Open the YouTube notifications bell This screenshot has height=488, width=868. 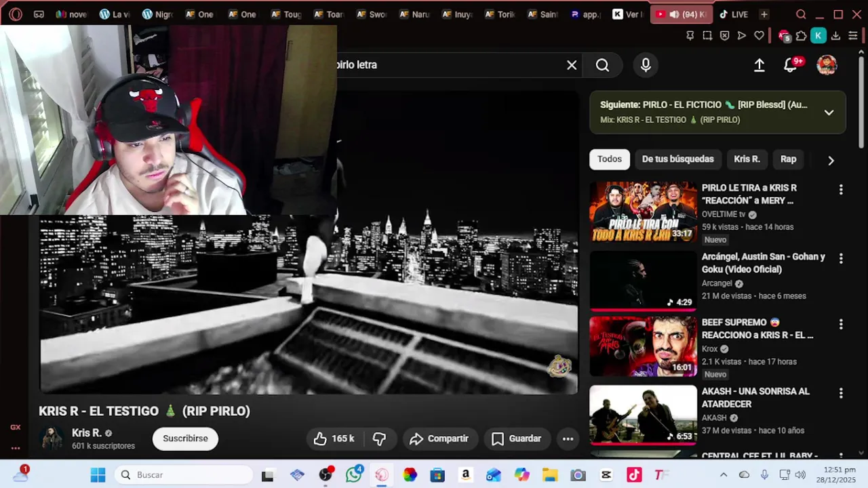[x=791, y=65]
